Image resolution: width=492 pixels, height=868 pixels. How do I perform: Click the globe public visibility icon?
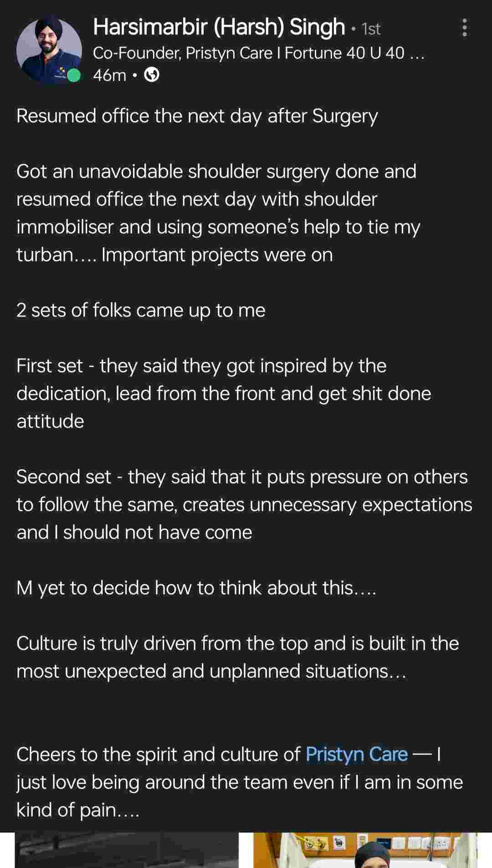[152, 75]
